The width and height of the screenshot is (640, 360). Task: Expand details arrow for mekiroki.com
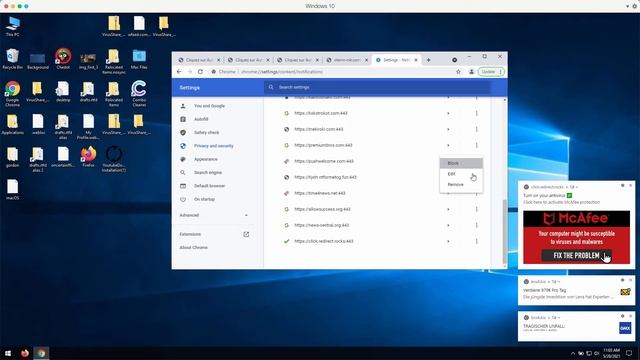pyautogui.click(x=448, y=129)
